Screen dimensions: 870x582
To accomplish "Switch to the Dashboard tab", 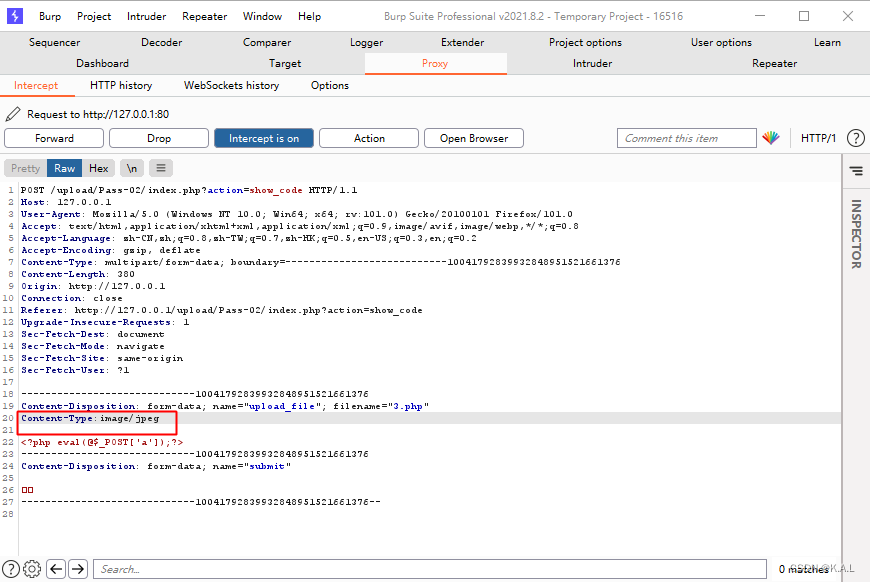I will click(102, 63).
